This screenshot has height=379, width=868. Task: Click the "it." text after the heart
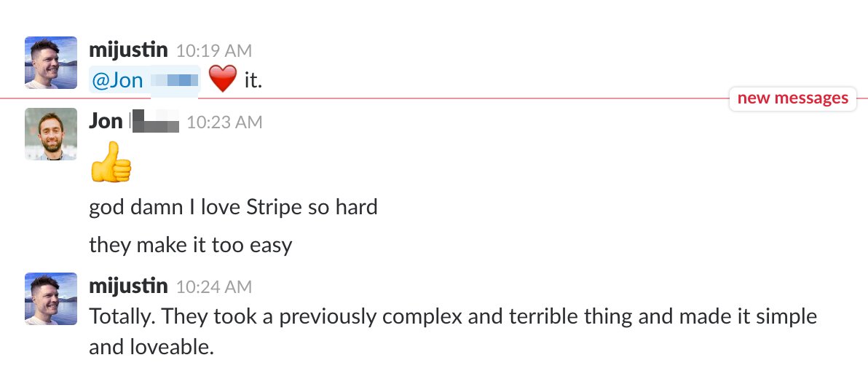point(253,80)
